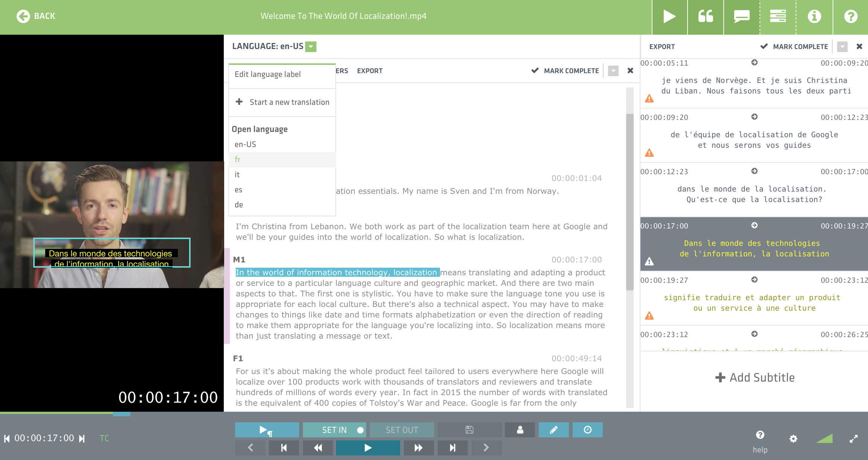
Task: Toggle TC timecode display mode
Action: 104,438
